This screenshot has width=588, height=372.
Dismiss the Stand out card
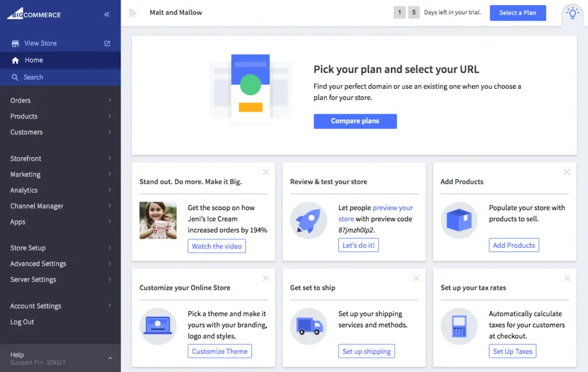coord(266,172)
